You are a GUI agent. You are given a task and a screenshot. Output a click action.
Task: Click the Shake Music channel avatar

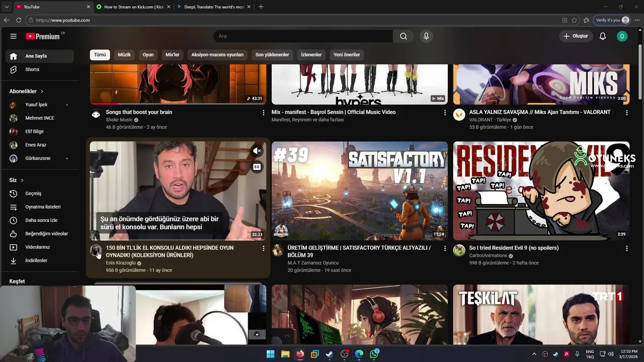(96, 115)
